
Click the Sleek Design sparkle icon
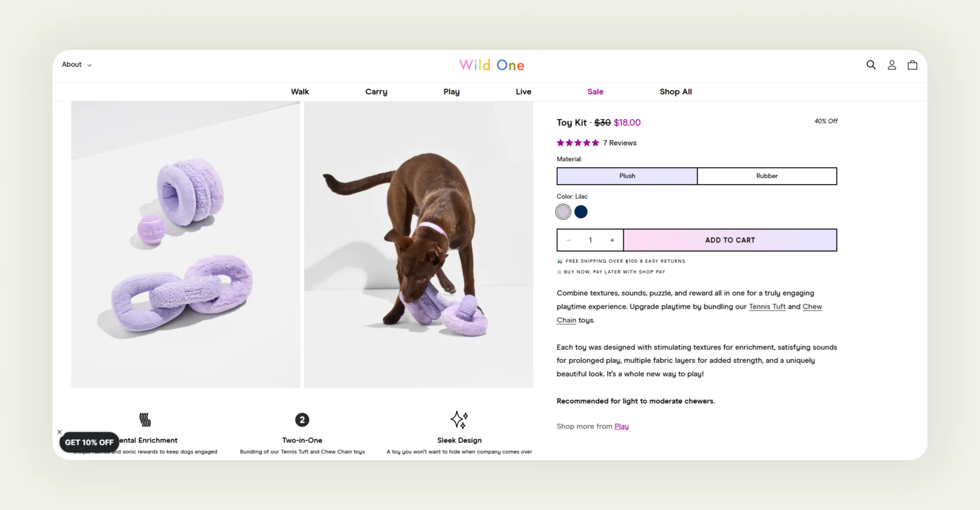coord(459,419)
